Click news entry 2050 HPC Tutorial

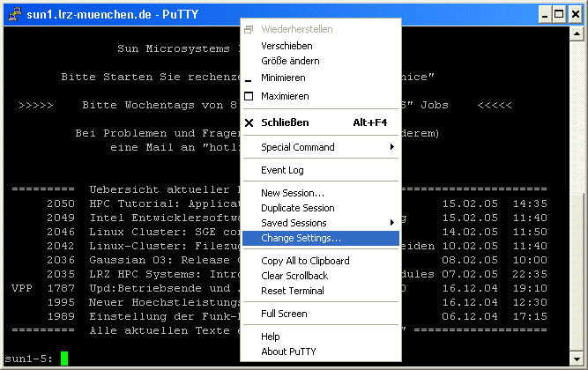(143, 203)
